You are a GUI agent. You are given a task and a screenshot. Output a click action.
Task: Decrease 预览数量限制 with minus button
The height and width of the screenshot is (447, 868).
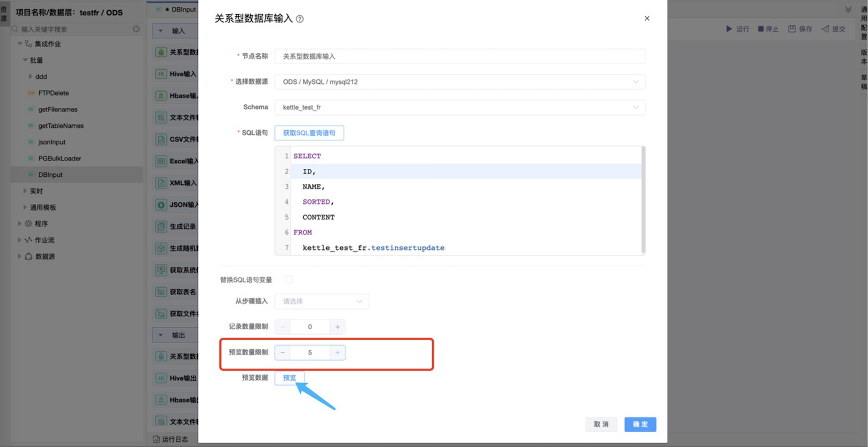pyautogui.click(x=283, y=353)
